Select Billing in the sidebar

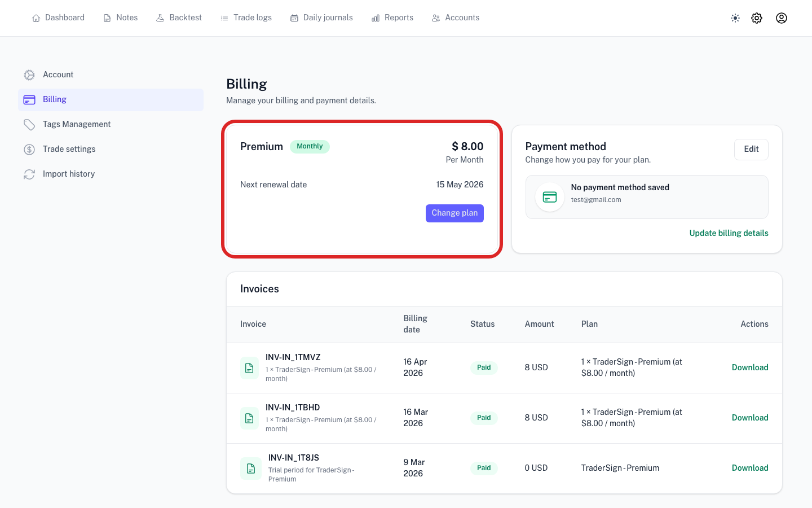[x=54, y=99]
